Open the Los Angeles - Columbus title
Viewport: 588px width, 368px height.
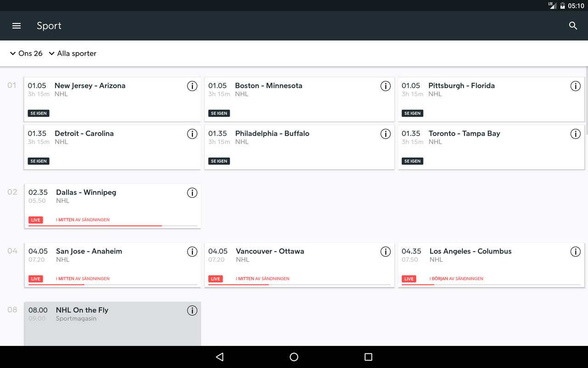click(470, 251)
